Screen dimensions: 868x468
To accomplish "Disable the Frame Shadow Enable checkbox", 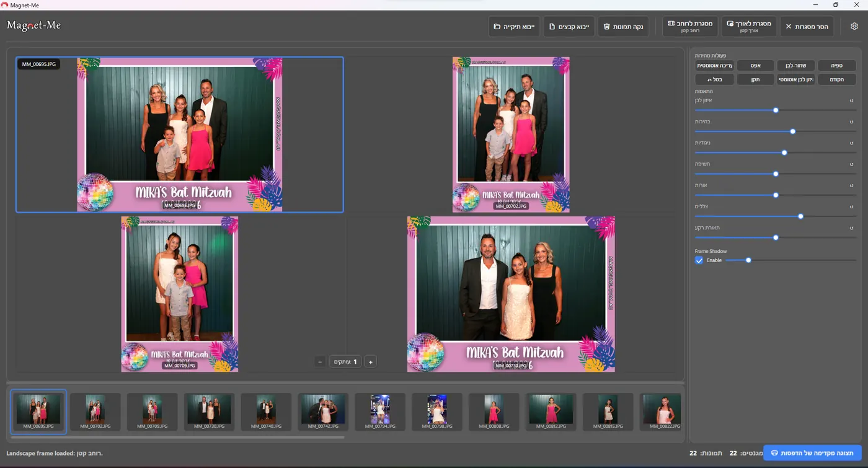I will click(x=699, y=260).
